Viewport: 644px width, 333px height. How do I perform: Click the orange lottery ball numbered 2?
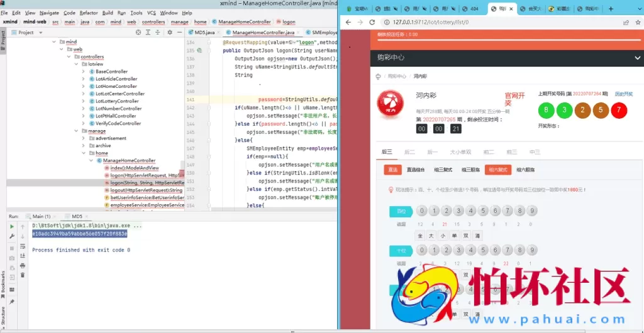[583, 111]
